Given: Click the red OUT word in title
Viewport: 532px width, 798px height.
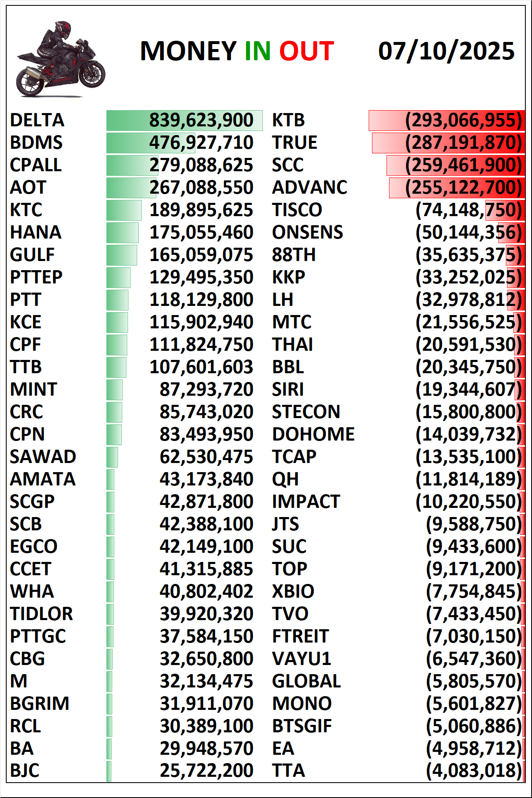Looking at the screenshot, I should pos(306,51).
